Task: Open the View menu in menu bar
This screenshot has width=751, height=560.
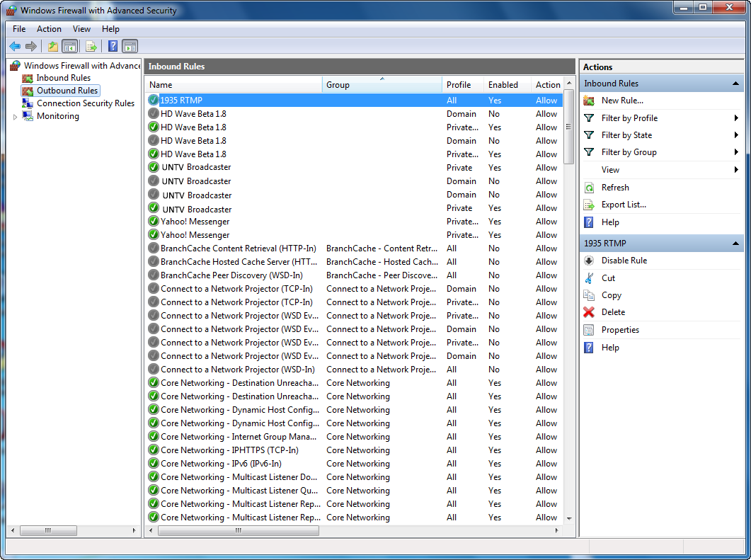Action: point(81,29)
